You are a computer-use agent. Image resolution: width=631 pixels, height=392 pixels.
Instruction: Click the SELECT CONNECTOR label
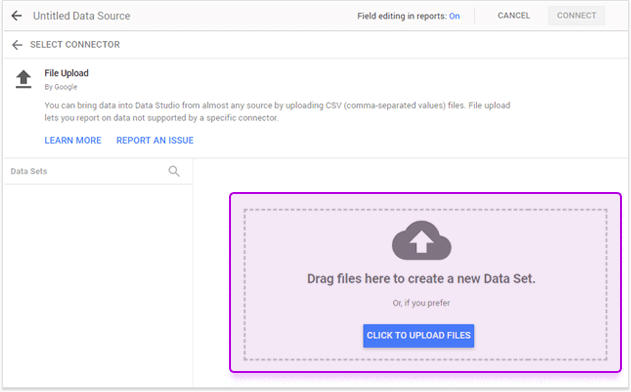pos(75,45)
